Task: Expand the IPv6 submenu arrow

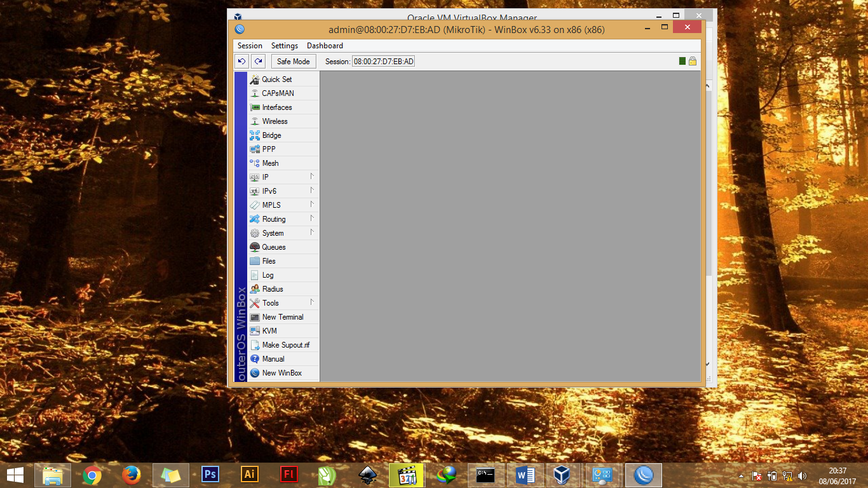Action: pyautogui.click(x=312, y=190)
